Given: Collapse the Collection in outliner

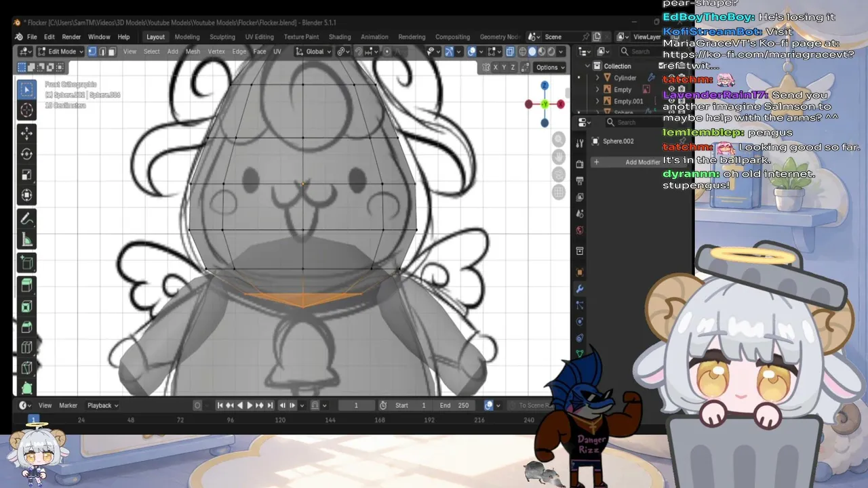Looking at the screenshot, I should point(587,66).
